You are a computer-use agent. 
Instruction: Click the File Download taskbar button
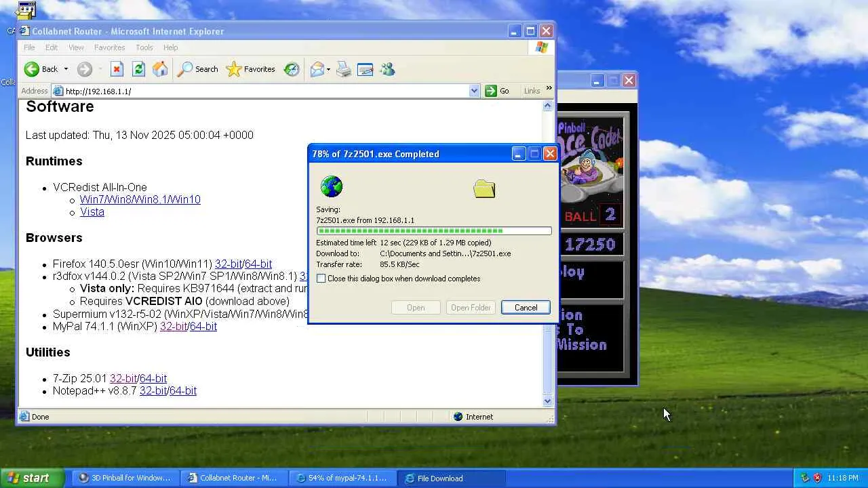[x=452, y=478]
